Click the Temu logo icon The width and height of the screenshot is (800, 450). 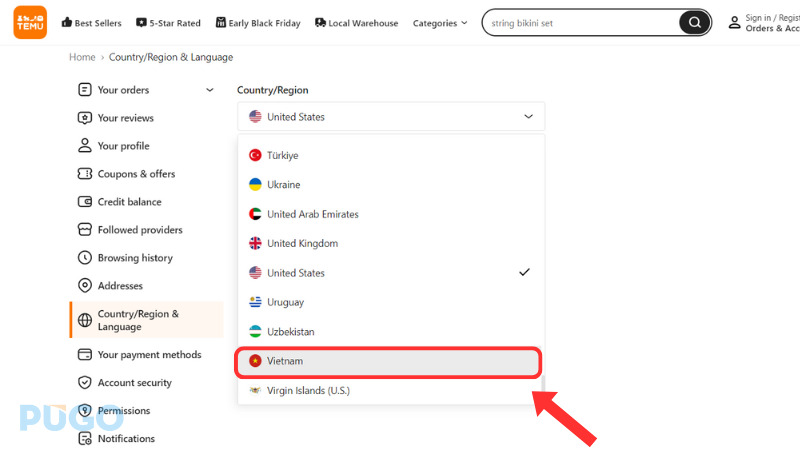[30, 22]
